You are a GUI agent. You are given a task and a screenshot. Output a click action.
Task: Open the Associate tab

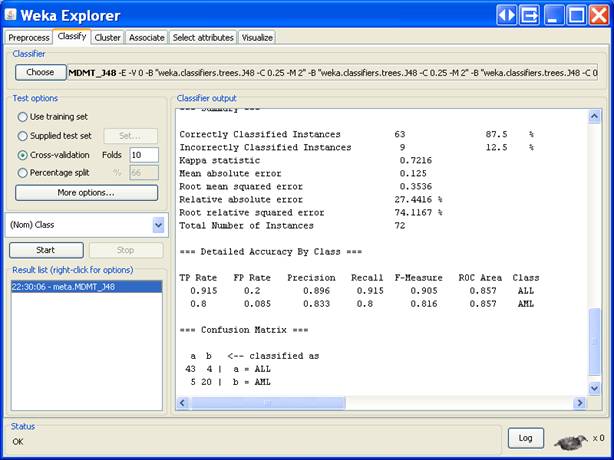pyautogui.click(x=146, y=38)
